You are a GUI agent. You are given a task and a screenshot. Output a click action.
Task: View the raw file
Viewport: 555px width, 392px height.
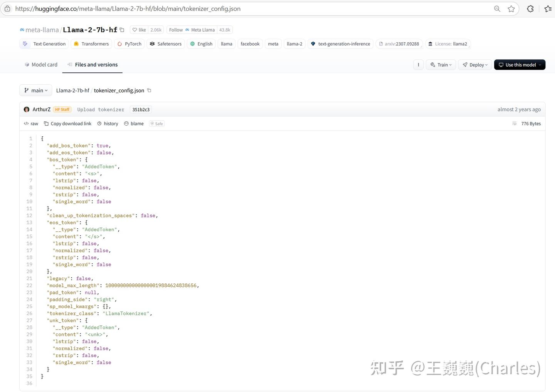(x=31, y=124)
